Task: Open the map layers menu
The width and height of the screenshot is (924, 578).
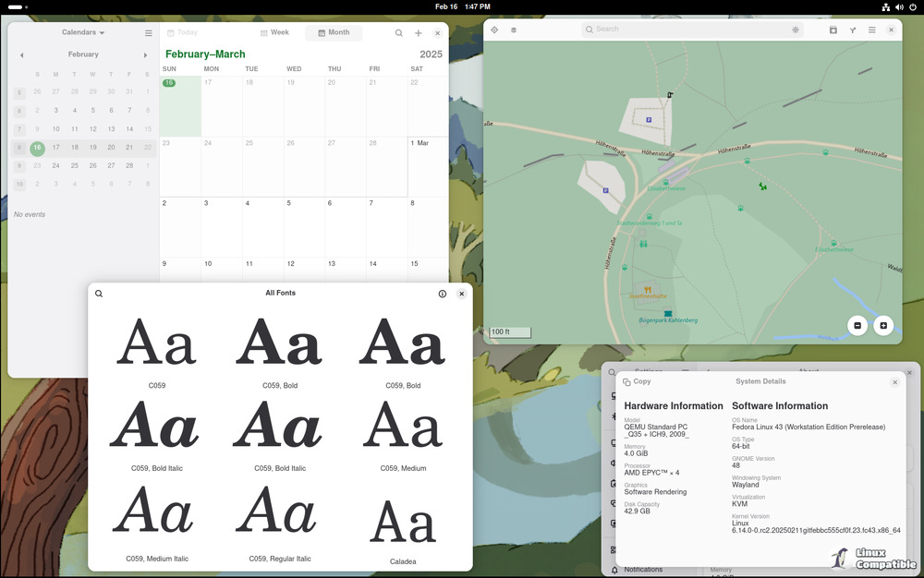Action: pyautogui.click(x=514, y=30)
